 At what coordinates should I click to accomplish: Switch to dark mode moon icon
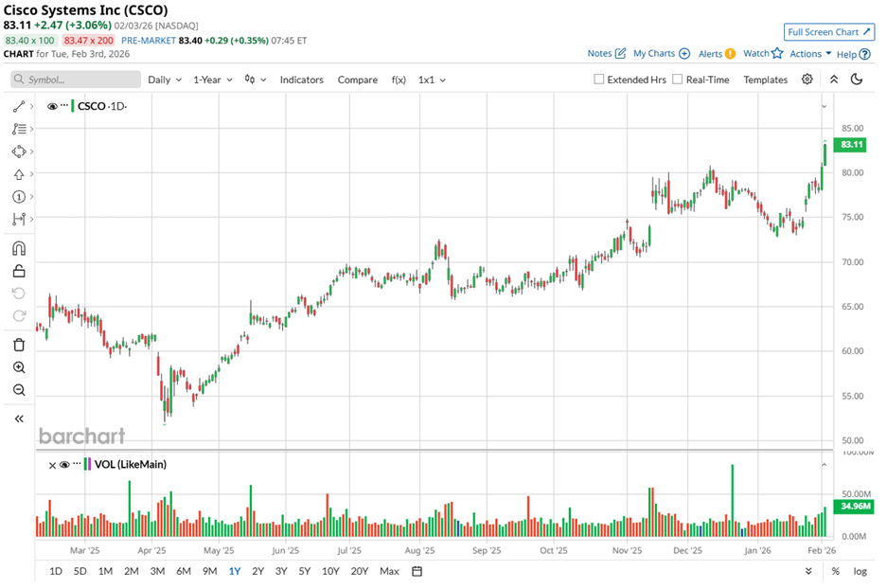coord(857,80)
